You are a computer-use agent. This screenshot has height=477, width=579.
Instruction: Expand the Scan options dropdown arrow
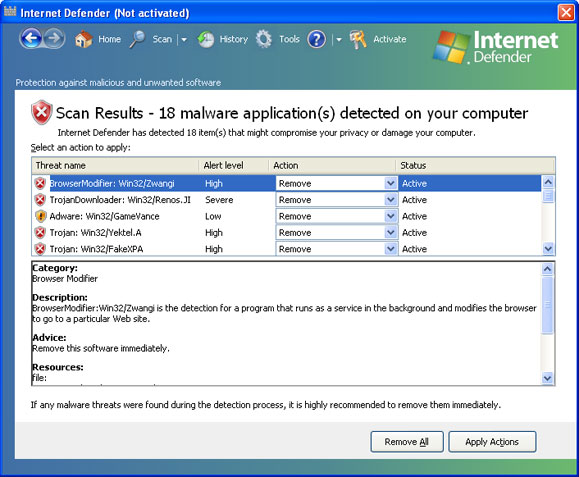click(x=184, y=40)
